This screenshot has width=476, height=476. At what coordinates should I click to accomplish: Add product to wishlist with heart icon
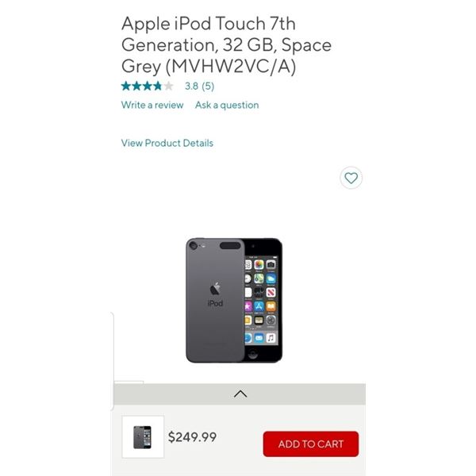coord(351,178)
